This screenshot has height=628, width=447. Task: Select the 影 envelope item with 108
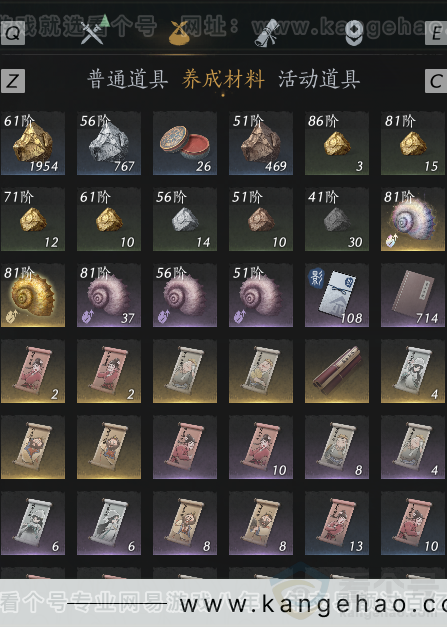coord(337,295)
